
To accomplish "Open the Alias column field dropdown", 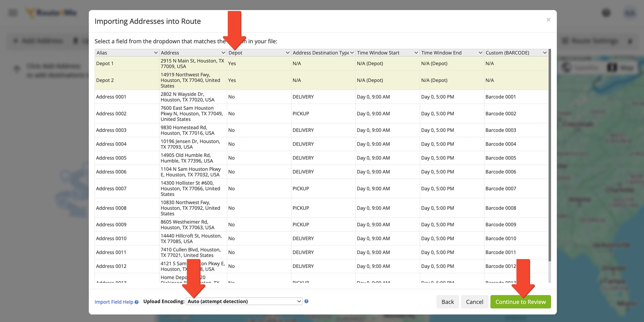I will point(127,53).
